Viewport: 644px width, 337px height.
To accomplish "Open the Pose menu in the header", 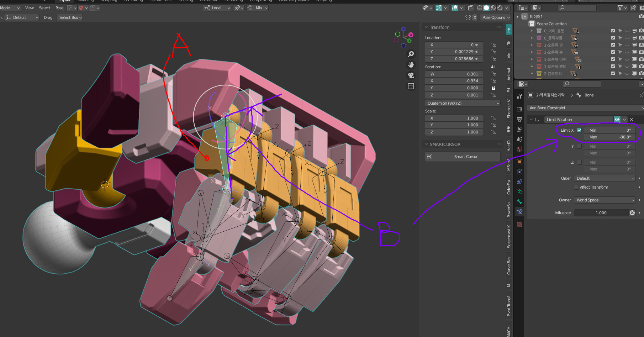I will pyautogui.click(x=59, y=7).
